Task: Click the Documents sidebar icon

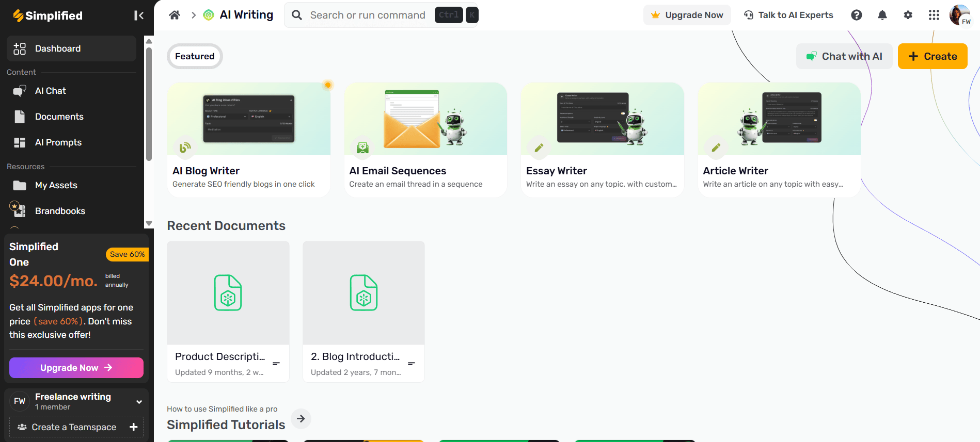Action: click(x=20, y=117)
